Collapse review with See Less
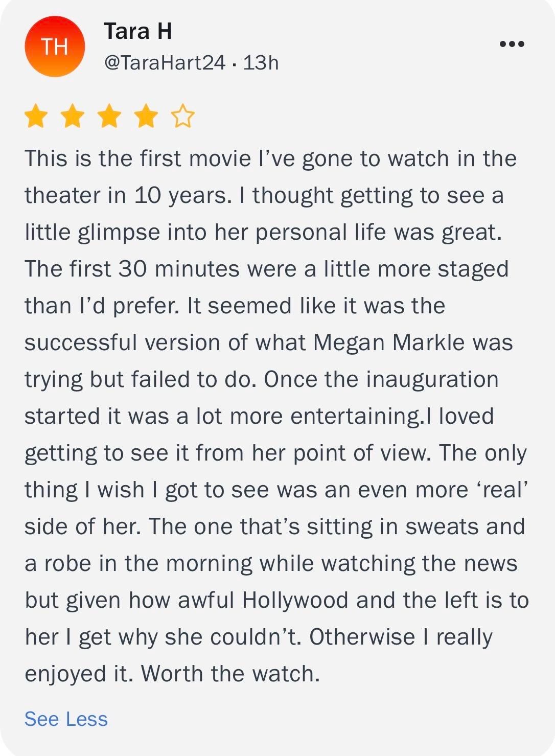The image size is (555, 756). (x=65, y=719)
